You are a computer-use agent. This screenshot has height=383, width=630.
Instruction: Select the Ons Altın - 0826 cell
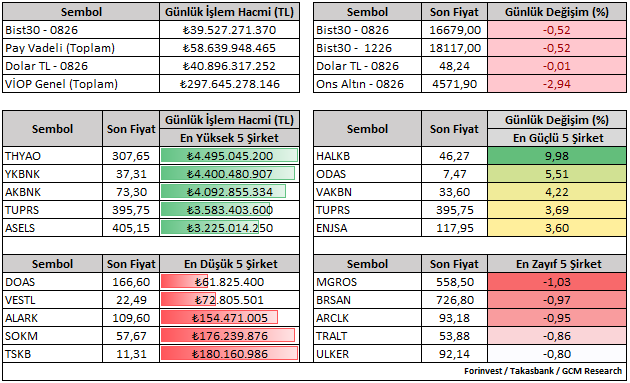pyautogui.click(x=367, y=84)
